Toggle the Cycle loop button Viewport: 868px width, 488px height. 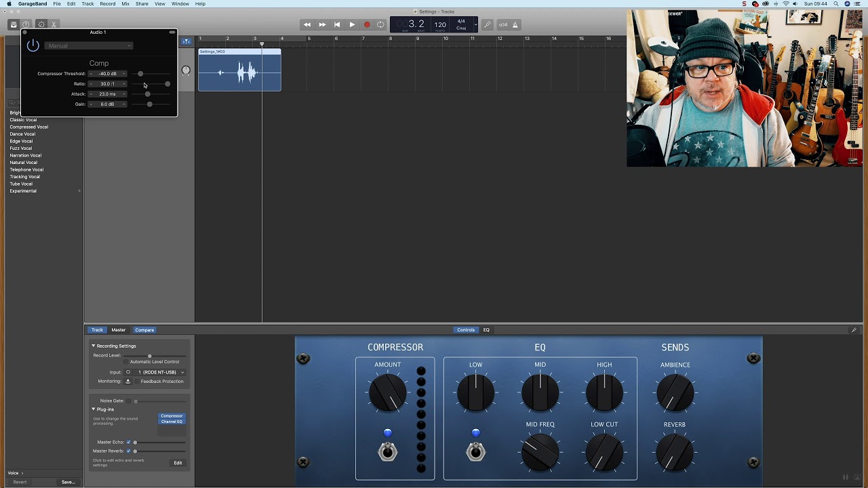click(x=381, y=24)
